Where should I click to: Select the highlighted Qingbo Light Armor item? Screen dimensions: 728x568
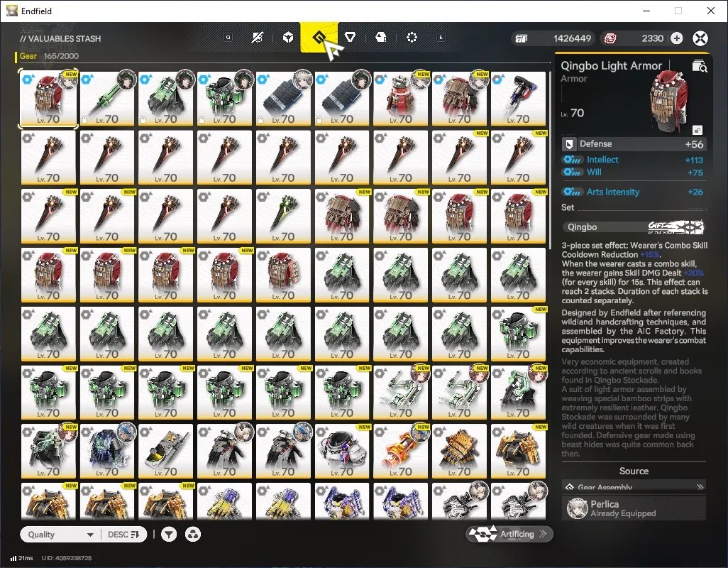pos(48,99)
